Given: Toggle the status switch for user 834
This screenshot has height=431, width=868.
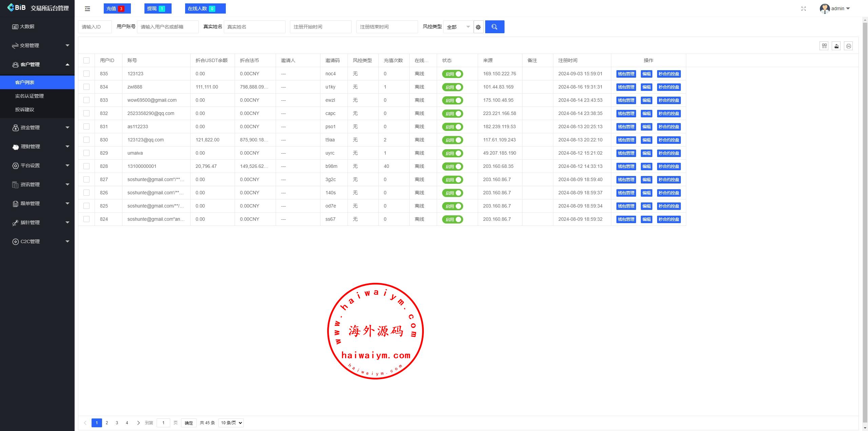Looking at the screenshot, I should (453, 87).
